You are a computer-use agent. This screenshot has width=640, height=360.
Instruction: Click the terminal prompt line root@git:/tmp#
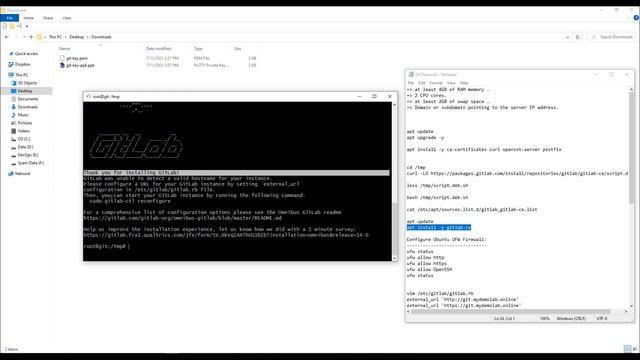(104, 247)
